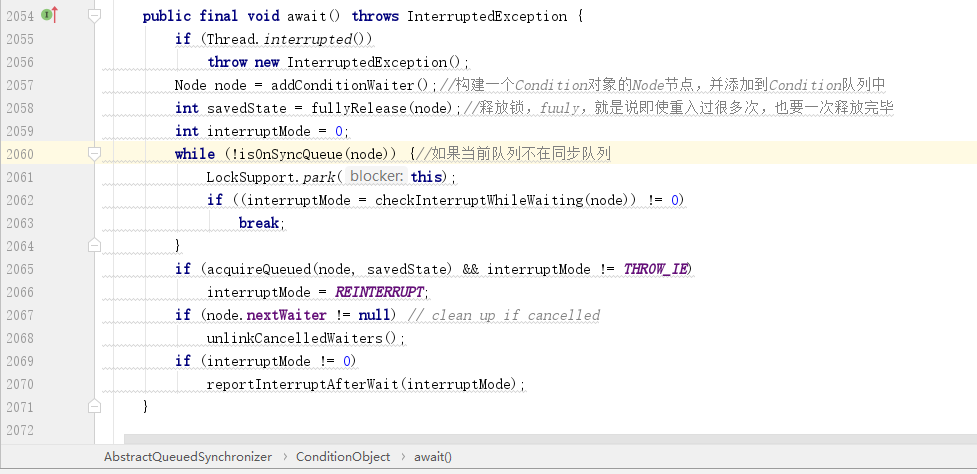Click the horizontal scrollbar below the code

pos(550,439)
